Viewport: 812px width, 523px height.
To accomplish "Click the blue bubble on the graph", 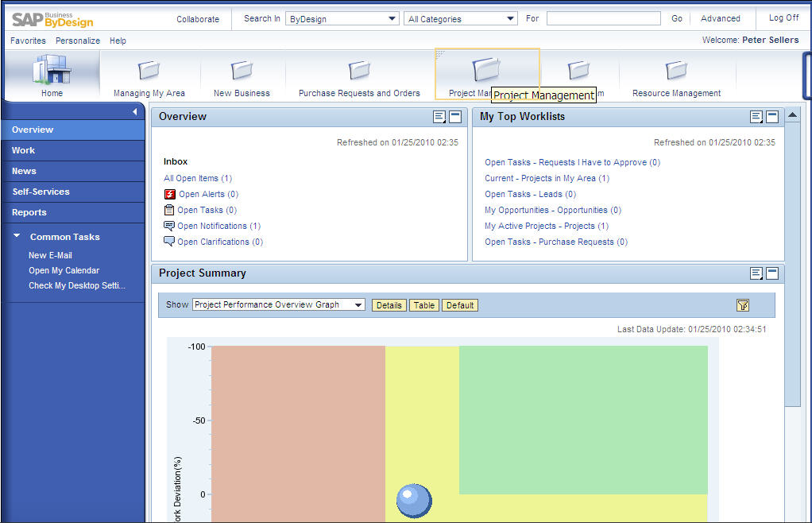I will (x=414, y=500).
